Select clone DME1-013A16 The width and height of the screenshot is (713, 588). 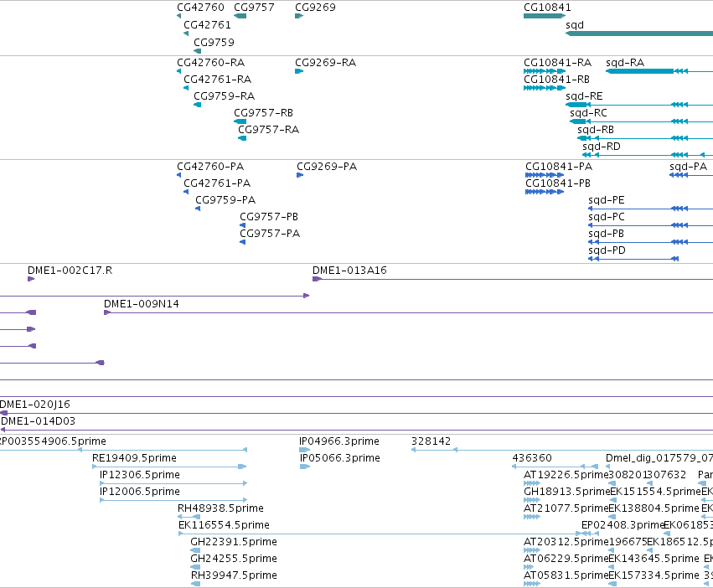pyautogui.click(x=349, y=270)
